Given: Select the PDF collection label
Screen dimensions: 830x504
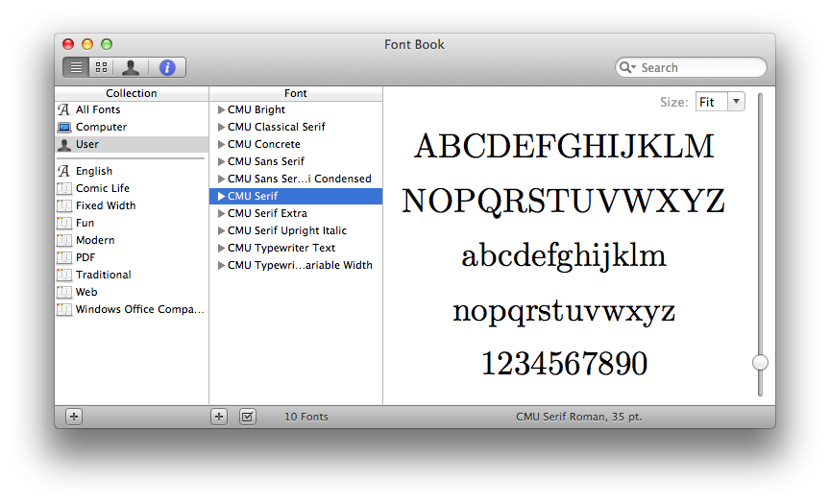Looking at the screenshot, I should pos(85,257).
